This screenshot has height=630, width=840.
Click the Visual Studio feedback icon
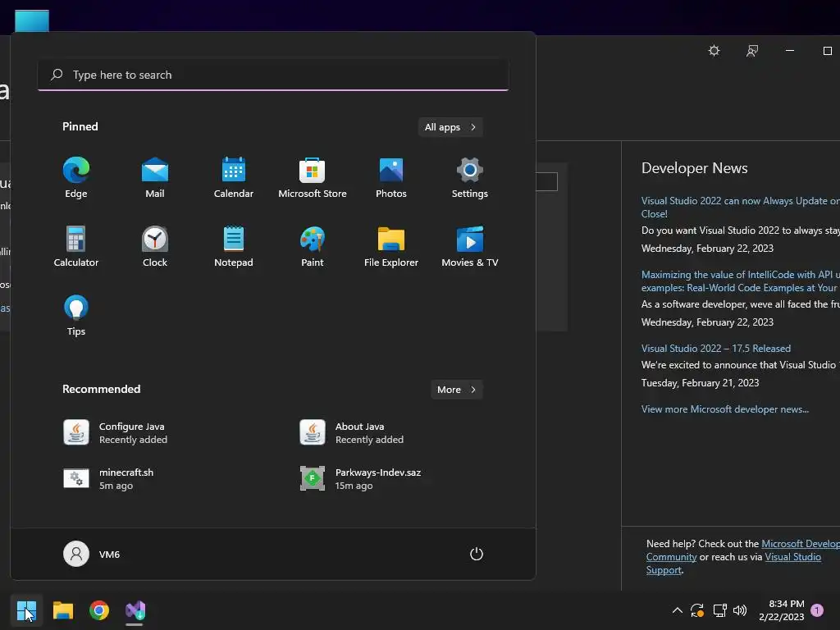(752, 51)
